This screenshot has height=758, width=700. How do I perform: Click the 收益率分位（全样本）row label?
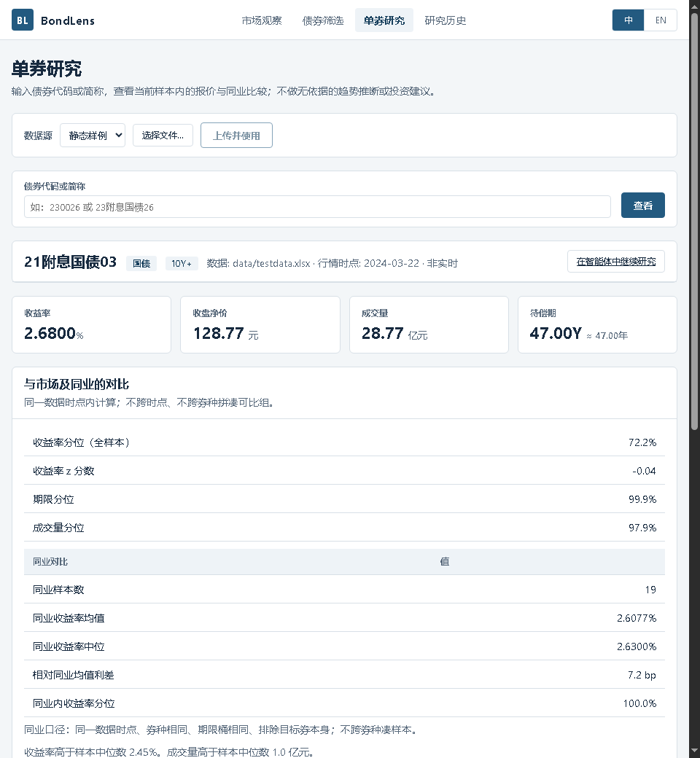(x=81, y=442)
